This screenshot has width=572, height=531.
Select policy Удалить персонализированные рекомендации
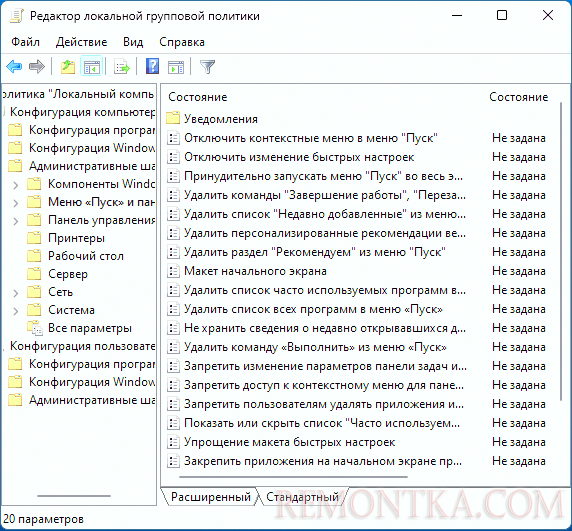pyautogui.click(x=325, y=233)
